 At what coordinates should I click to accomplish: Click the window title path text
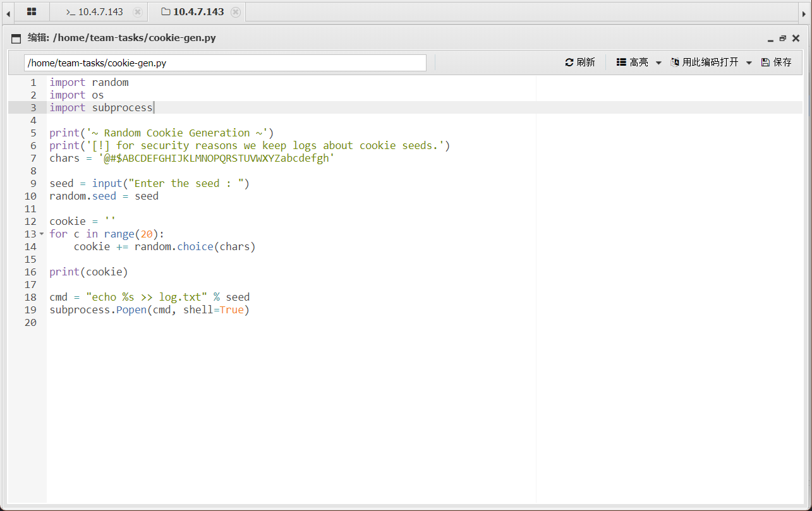click(x=135, y=38)
